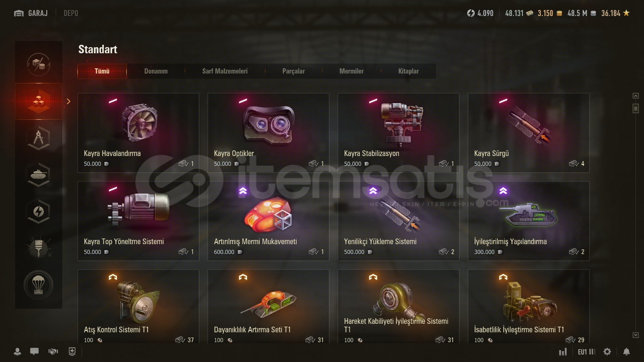Click the scrollbar down arrow
The image size is (644, 362).
(636, 335)
